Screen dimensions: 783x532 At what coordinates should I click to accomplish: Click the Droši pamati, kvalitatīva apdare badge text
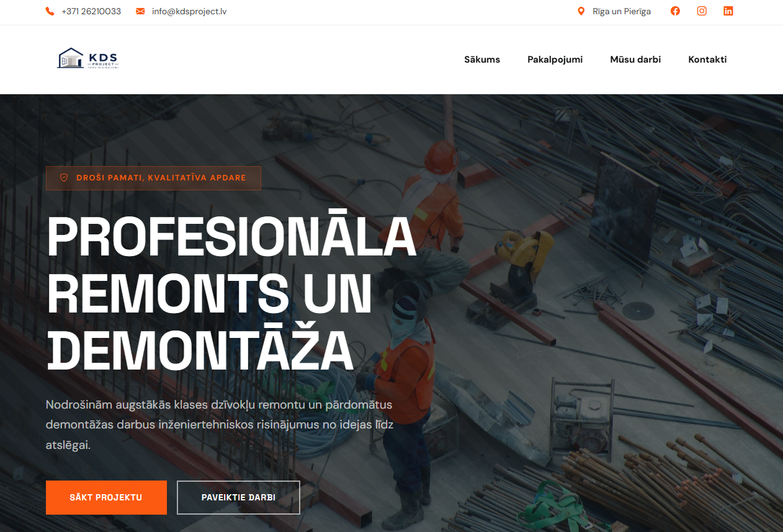161,178
